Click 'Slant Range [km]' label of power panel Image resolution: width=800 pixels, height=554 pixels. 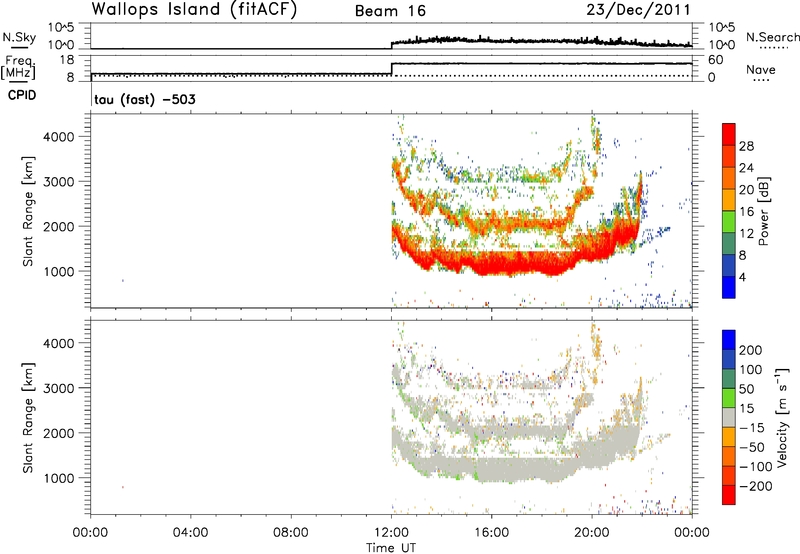click(28, 211)
